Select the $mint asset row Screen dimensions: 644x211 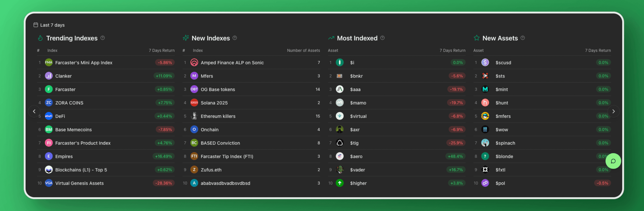542,89
